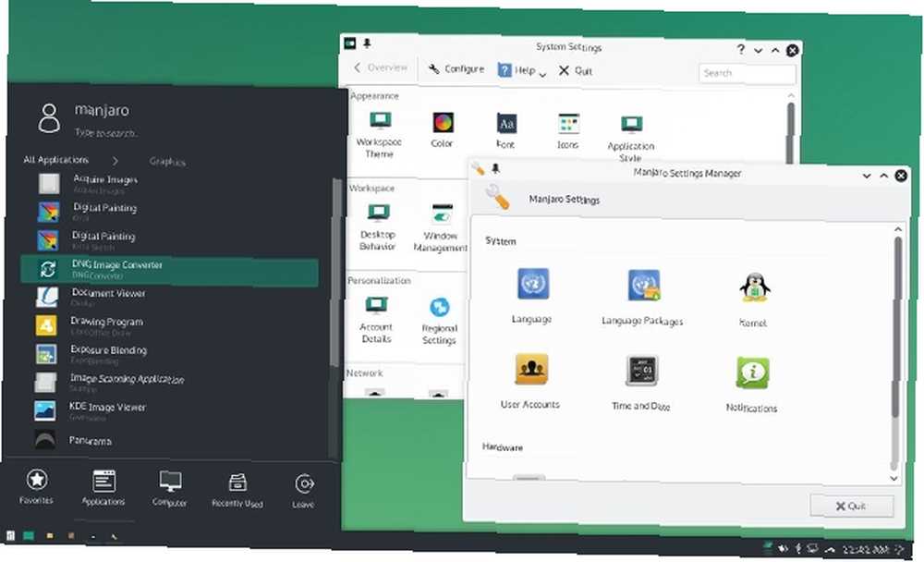Viewport: 924px width, 562px height.
Task: Launch Document Viewer from menu
Action: point(170,298)
